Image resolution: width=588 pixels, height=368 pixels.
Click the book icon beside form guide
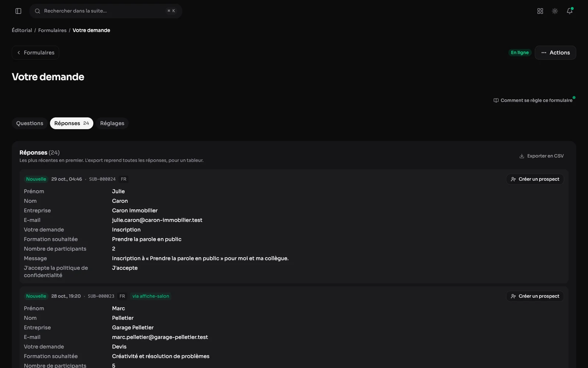click(496, 100)
